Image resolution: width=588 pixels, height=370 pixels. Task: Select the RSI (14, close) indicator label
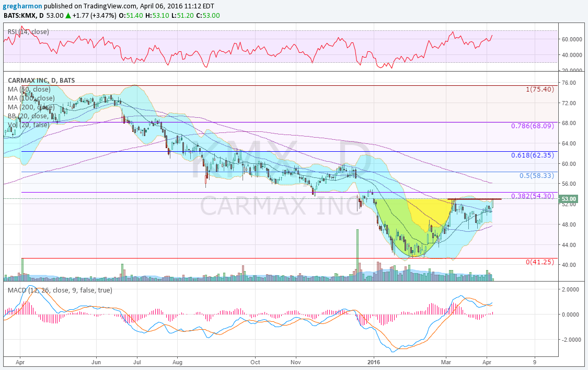[29, 32]
